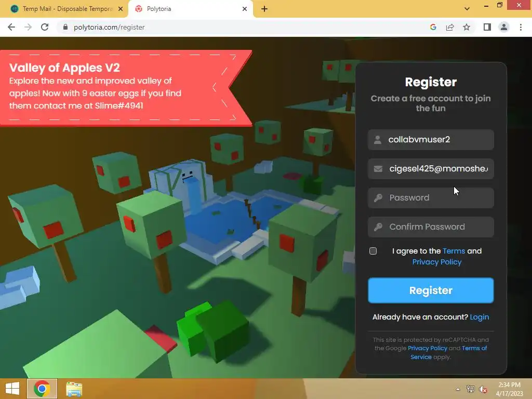This screenshot has width=532, height=399.
Task: Reload the Polytoria register page
Action: click(x=45, y=27)
